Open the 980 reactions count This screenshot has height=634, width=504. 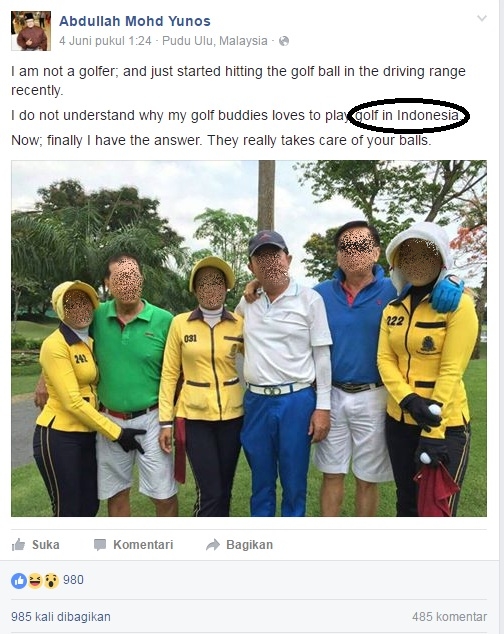click(x=73, y=580)
